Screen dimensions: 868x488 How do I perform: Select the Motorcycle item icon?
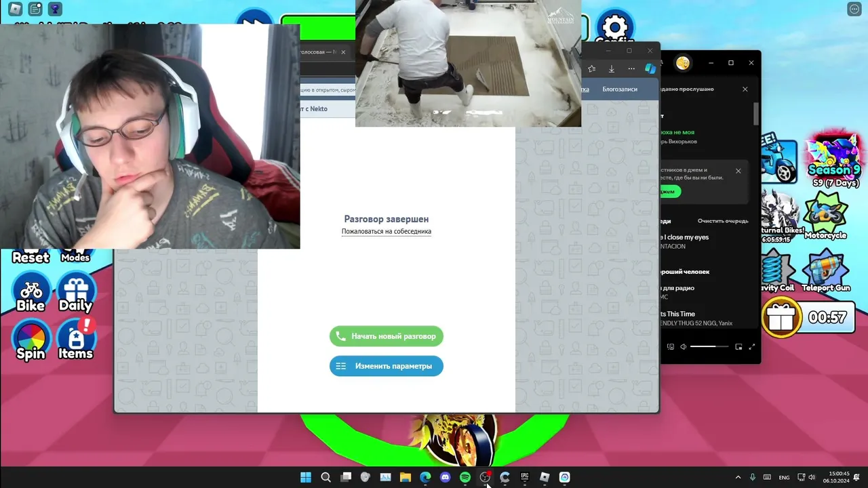pyautogui.click(x=825, y=217)
